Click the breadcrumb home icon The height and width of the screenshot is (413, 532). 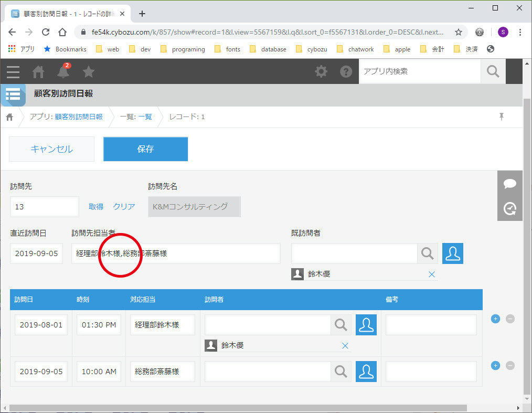coord(9,117)
